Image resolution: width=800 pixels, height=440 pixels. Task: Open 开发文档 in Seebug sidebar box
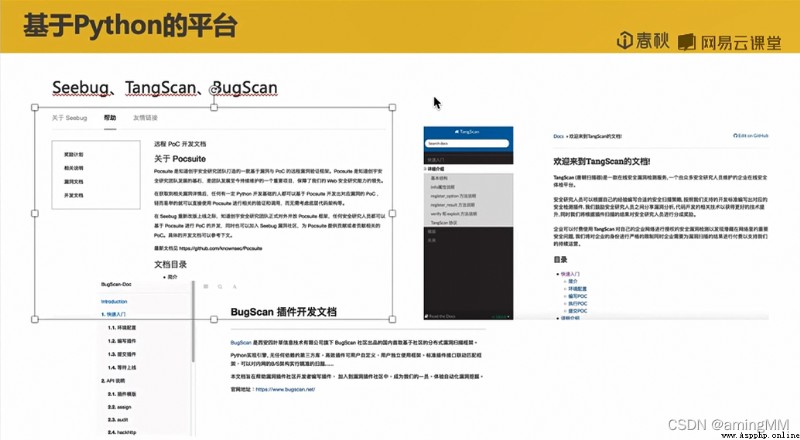coord(73,195)
